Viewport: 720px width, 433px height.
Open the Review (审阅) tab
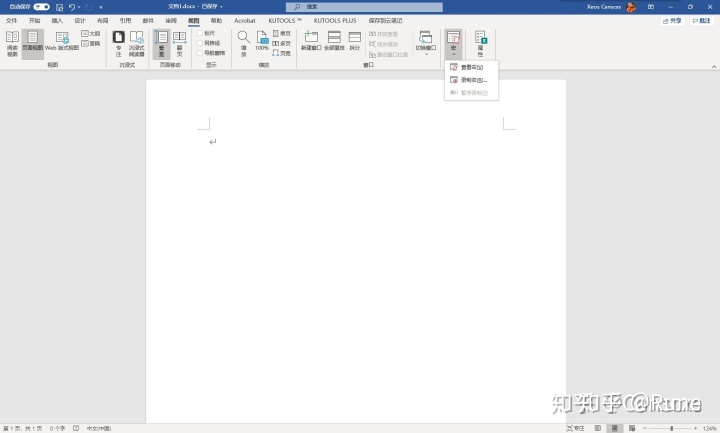[171, 21]
